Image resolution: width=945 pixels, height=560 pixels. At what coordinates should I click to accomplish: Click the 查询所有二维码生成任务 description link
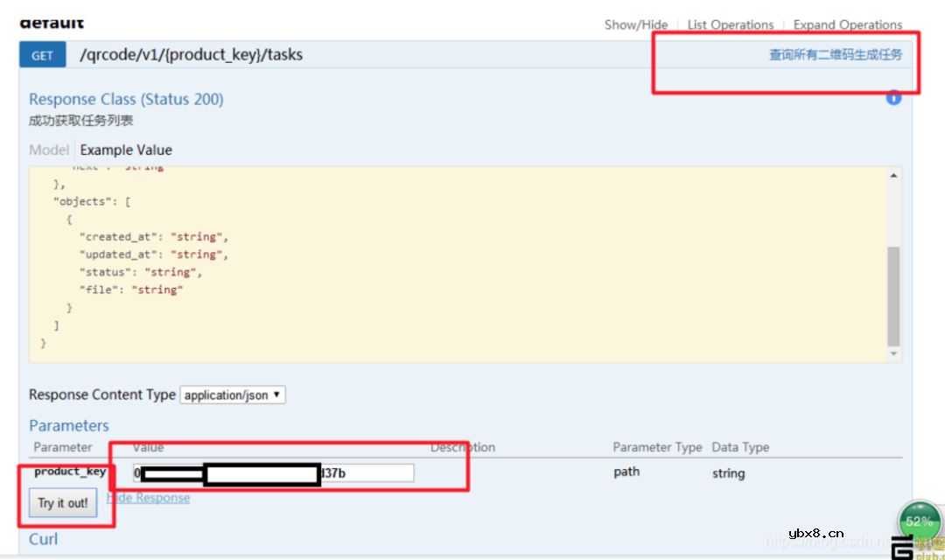point(835,55)
